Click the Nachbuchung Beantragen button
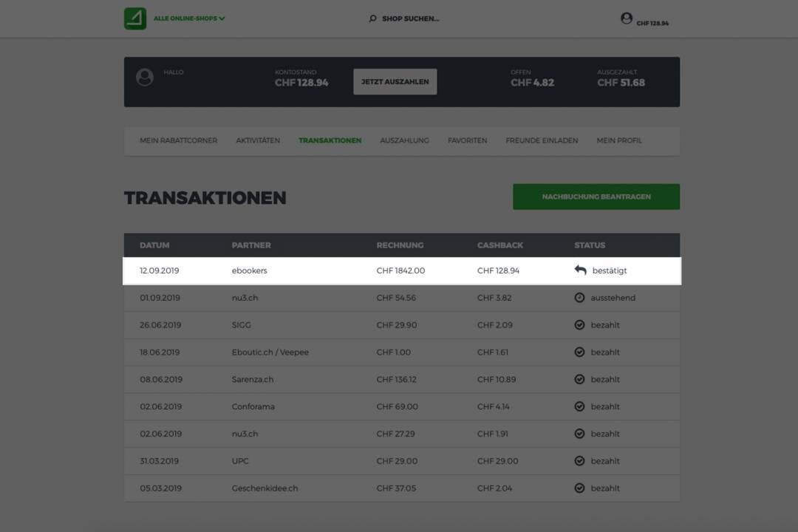798x532 pixels. point(596,197)
